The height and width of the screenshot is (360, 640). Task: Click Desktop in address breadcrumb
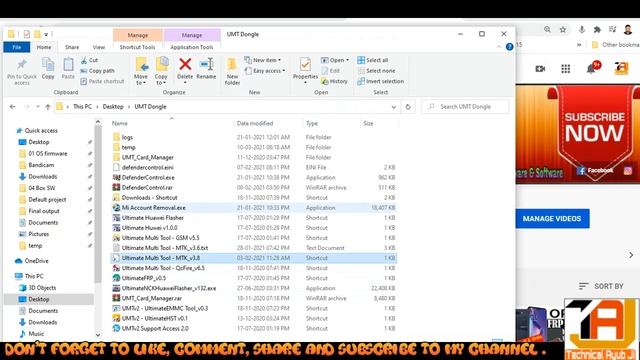tap(113, 107)
